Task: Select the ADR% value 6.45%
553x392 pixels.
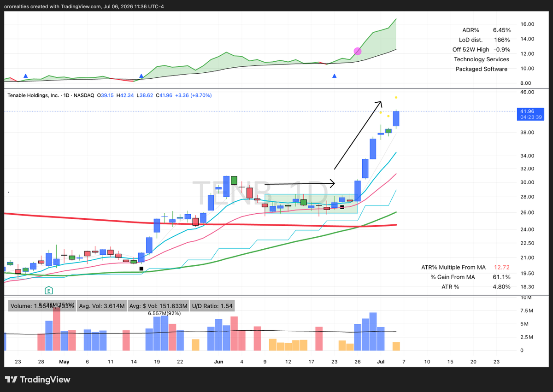Action: click(x=501, y=29)
